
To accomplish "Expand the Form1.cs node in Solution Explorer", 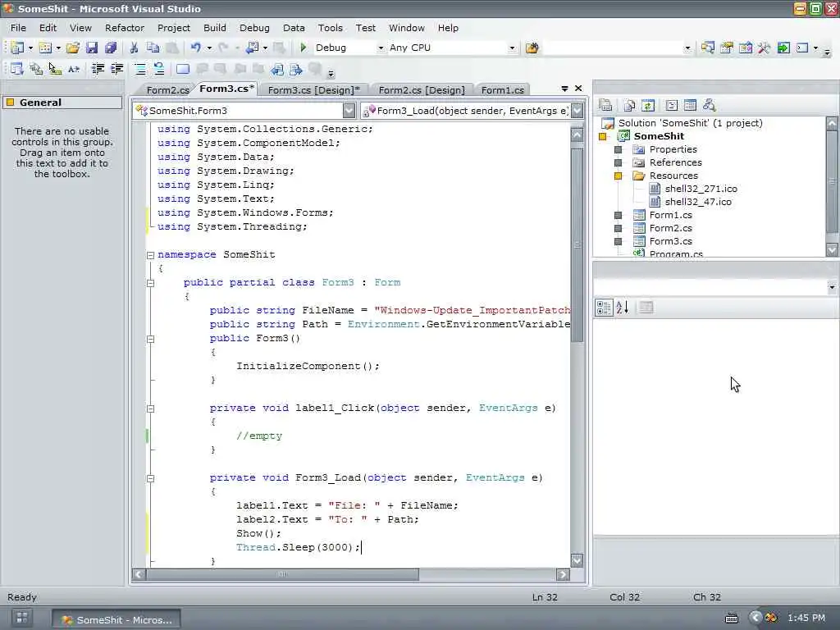I will (x=618, y=216).
